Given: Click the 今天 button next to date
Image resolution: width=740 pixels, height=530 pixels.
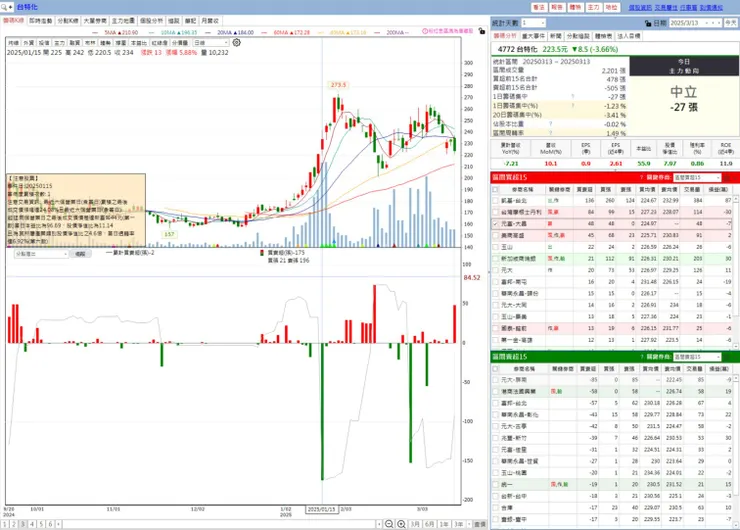Looking at the screenshot, I should [731, 23].
